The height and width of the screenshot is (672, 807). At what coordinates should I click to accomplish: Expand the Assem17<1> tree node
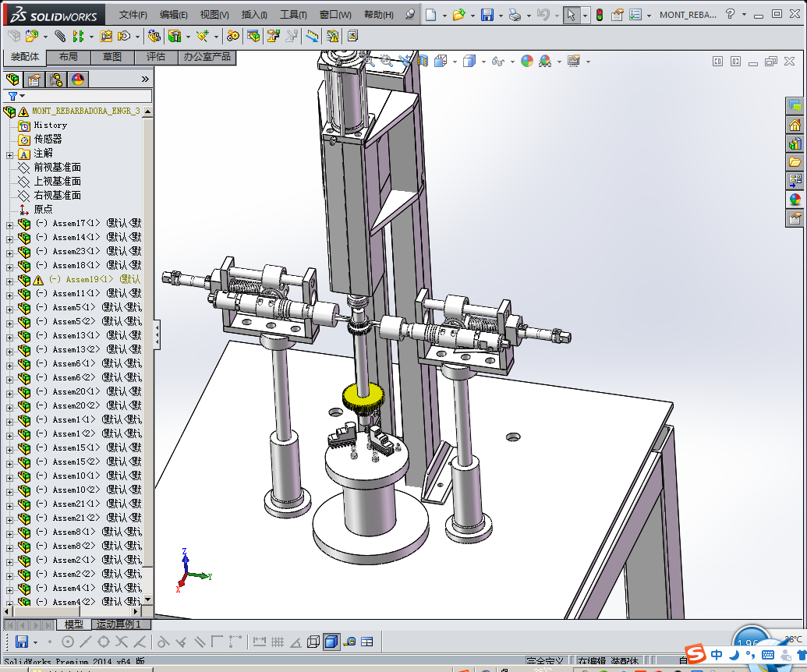tap(9, 224)
